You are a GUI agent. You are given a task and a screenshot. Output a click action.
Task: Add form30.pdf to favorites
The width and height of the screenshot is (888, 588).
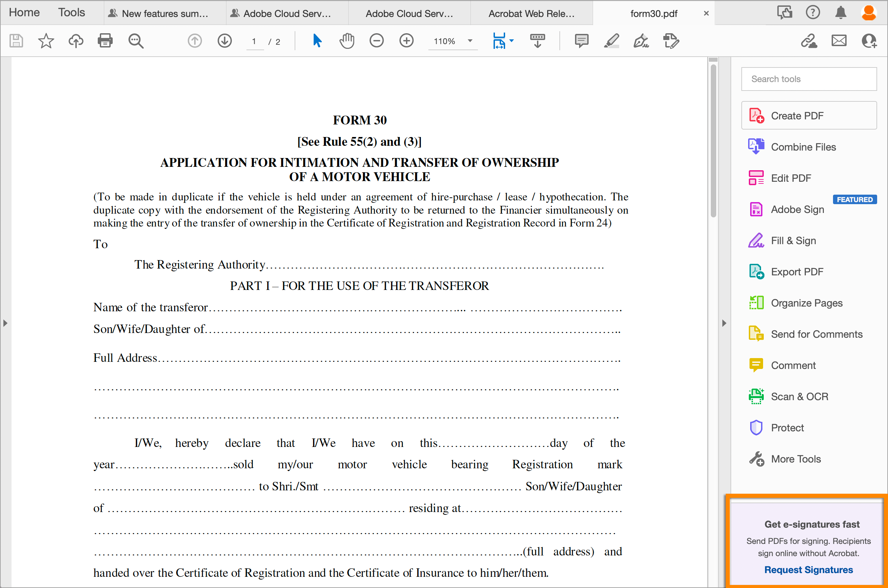(x=45, y=41)
